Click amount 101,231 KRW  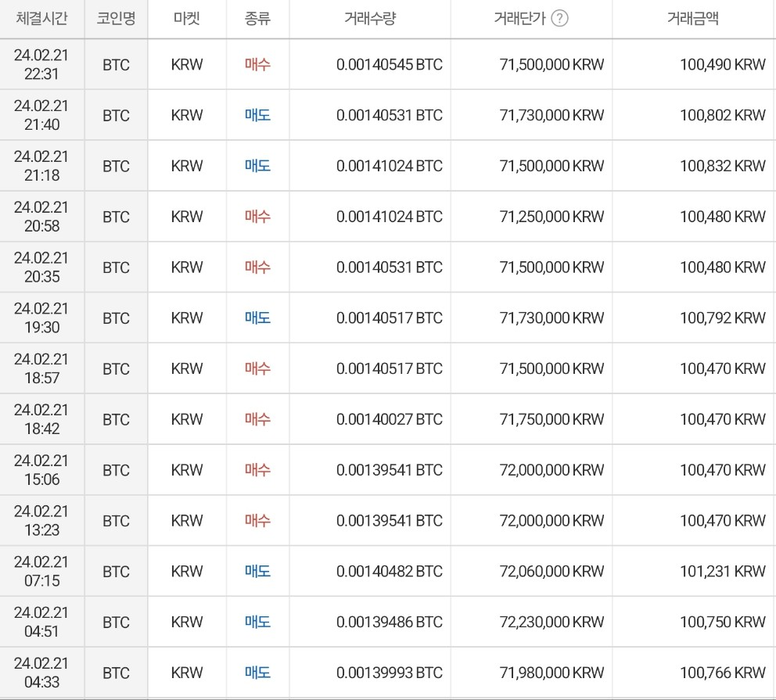coord(723,572)
